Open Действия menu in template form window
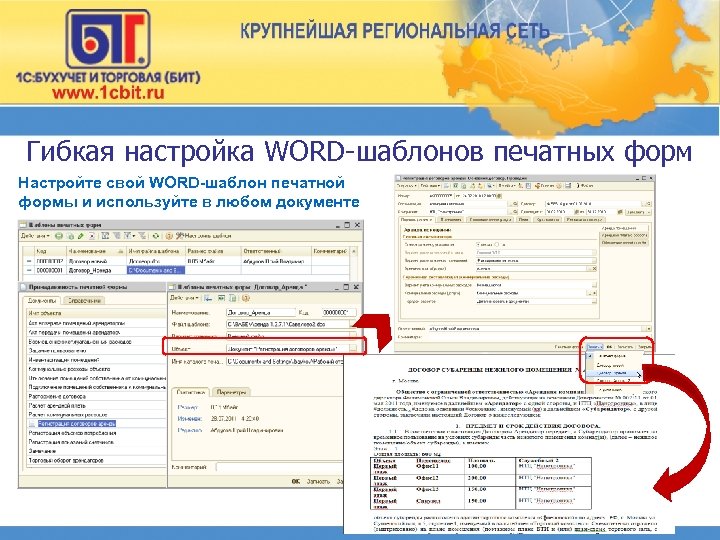The image size is (720, 540). 185,298
